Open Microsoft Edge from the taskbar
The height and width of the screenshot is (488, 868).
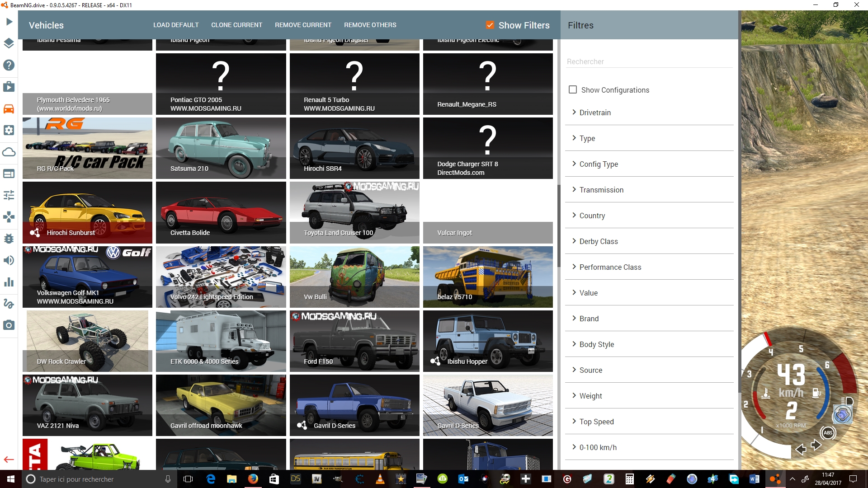pos(211,479)
